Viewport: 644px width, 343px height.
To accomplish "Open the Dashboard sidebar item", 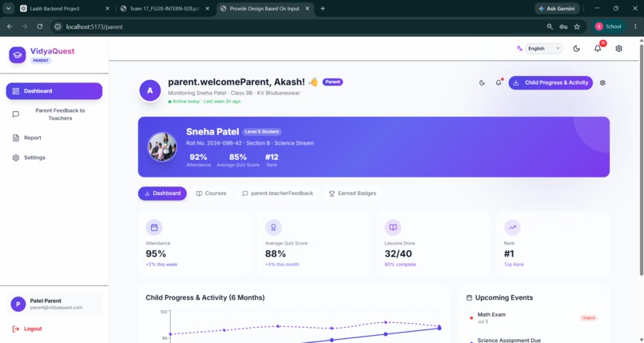I will coord(54,91).
